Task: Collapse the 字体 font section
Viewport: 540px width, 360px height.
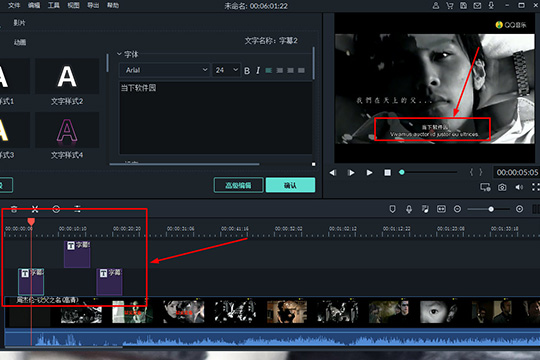Action: pyautogui.click(x=120, y=54)
